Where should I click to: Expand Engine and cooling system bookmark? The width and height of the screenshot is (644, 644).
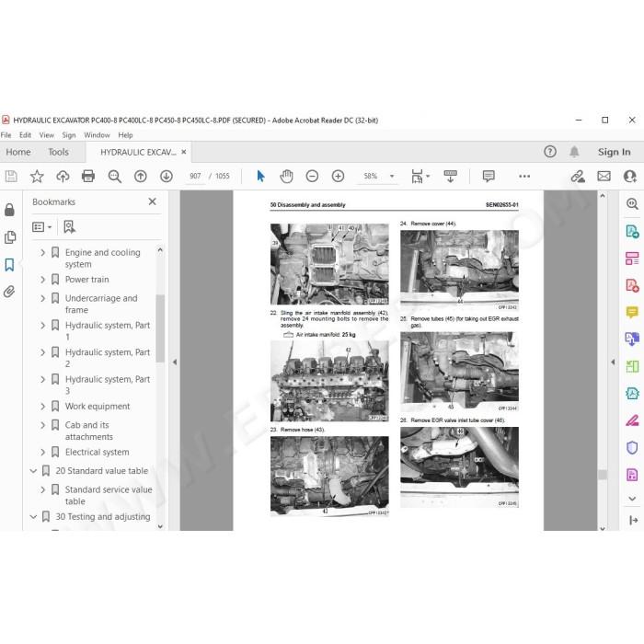coord(42,252)
